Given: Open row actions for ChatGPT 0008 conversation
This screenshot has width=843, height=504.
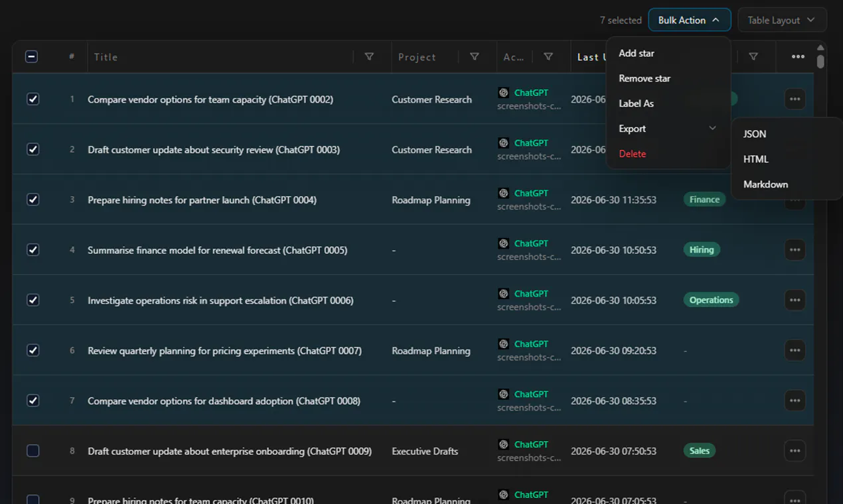Looking at the screenshot, I should click(x=795, y=401).
